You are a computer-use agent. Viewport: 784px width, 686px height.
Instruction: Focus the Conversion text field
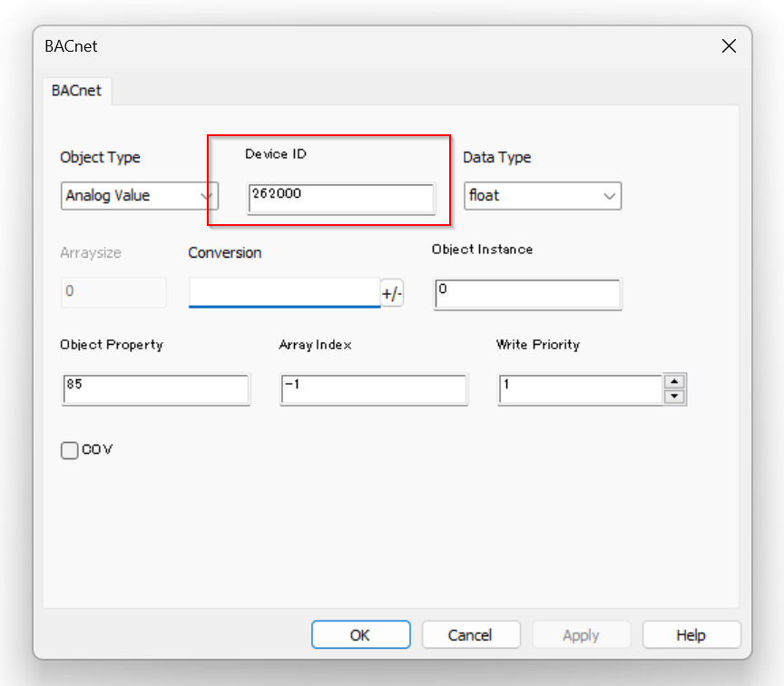point(284,292)
